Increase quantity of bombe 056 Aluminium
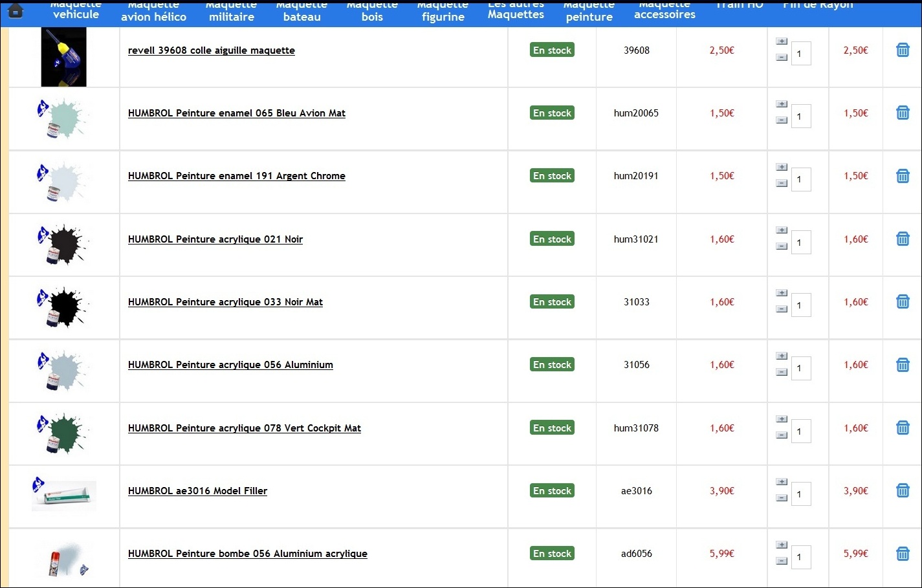 (782, 545)
